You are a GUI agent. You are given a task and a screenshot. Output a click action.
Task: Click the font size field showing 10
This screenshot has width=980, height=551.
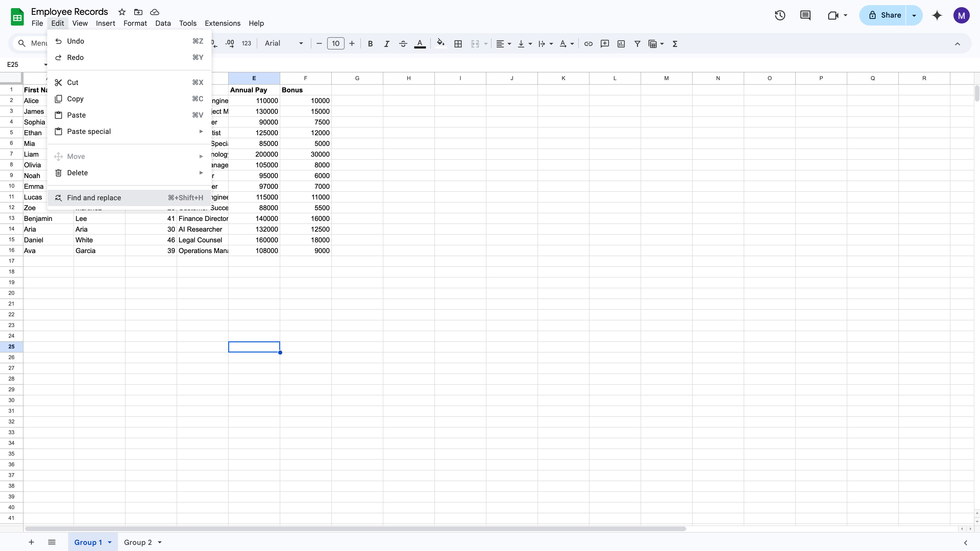[x=336, y=43]
